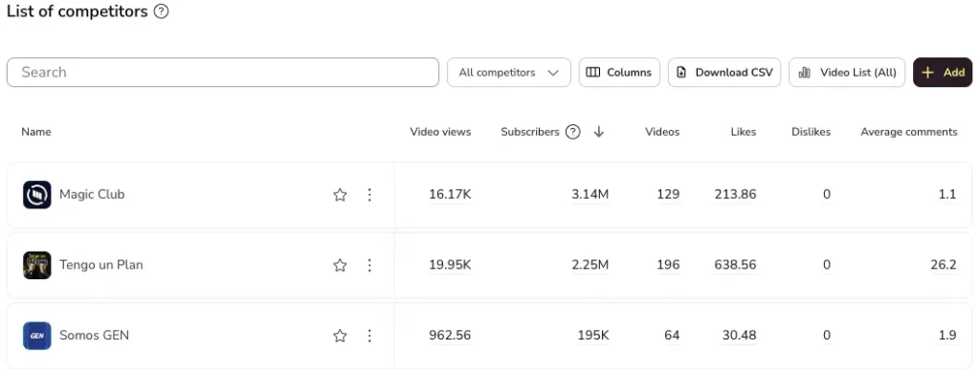This screenshot has height=372, width=980.
Task: Open more options for Tengo un Plan
Action: tap(369, 265)
